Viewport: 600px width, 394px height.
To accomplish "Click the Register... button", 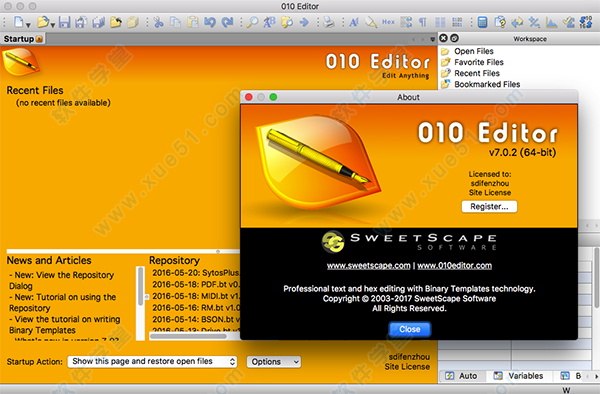I will coord(489,207).
